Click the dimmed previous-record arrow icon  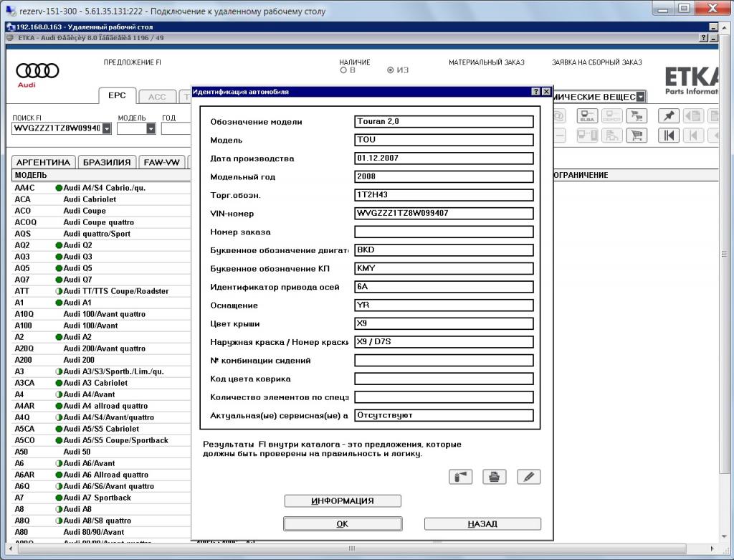[693, 136]
